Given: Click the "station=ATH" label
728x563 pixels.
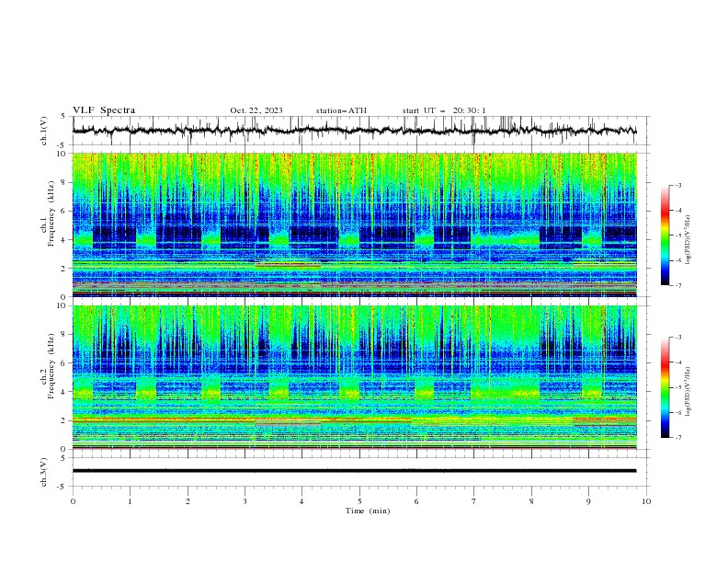Looking at the screenshot, I should [x=341, y=110].
